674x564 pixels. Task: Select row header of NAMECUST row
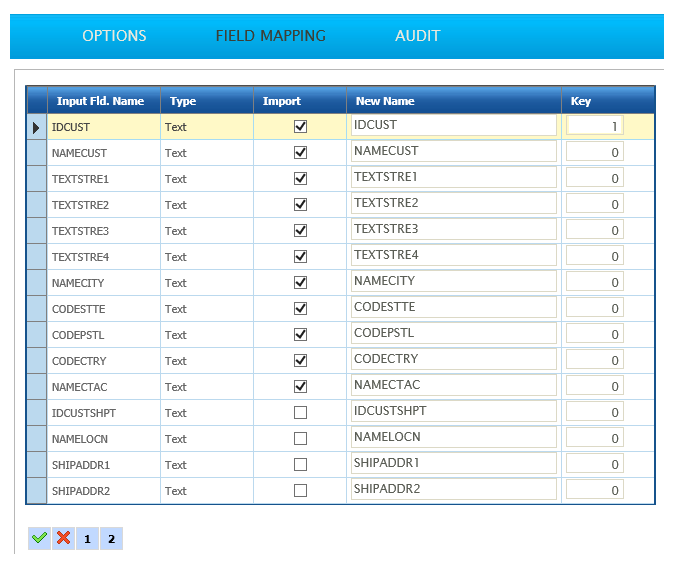(x=37, y=153)
